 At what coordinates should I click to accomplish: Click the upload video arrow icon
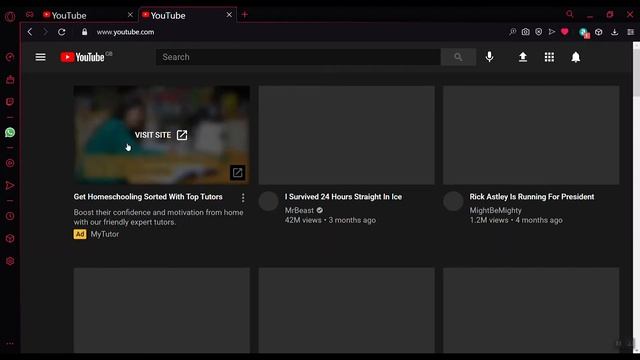(x=523, y=57)
